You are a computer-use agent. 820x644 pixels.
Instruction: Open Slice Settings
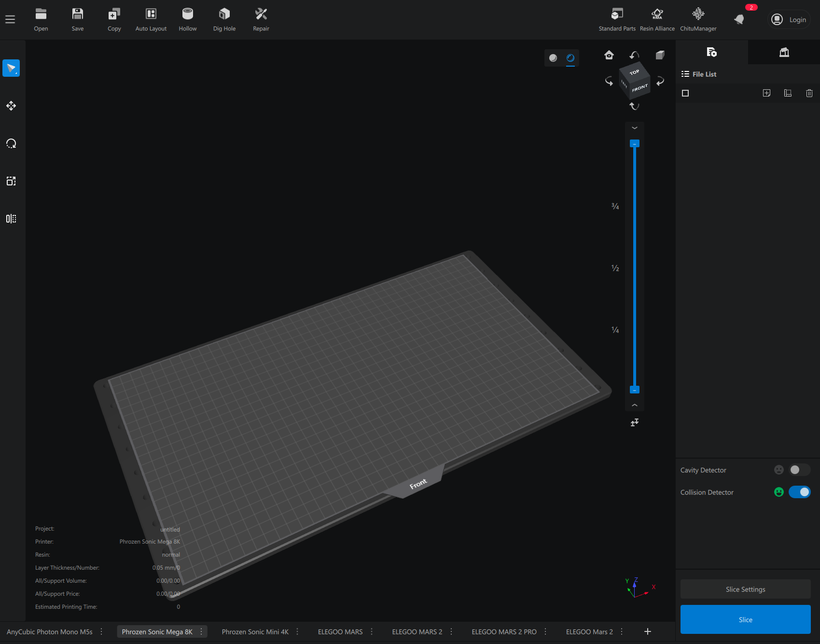pos(745,589)
